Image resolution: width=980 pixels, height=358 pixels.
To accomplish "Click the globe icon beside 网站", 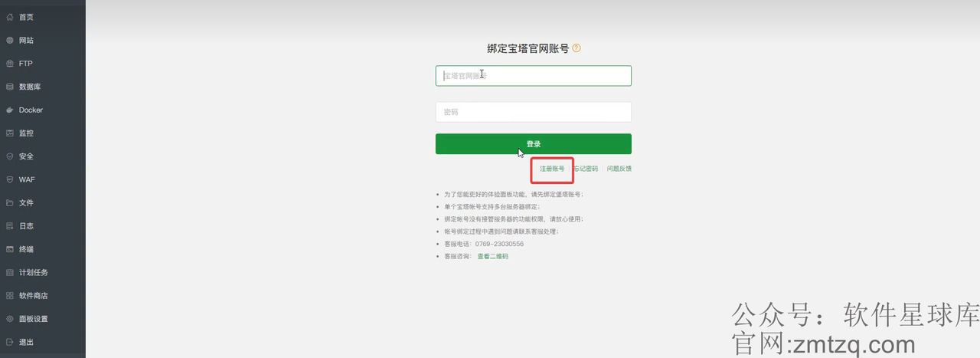I will (10, 40).
